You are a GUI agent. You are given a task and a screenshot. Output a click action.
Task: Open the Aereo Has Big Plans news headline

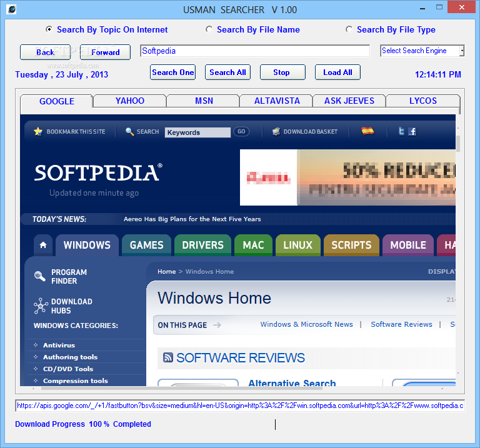click(x=192, y=219)
